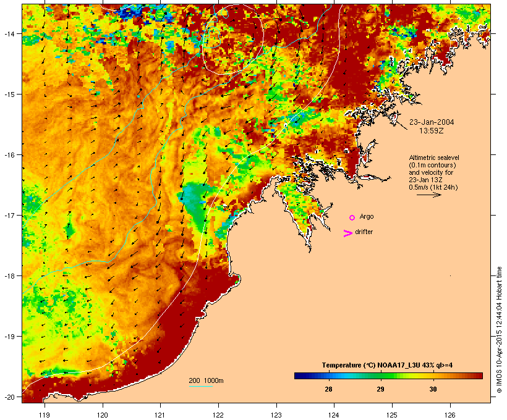The width and height of the screenshot is (507, 420).
Task: Click the longitude axis label 122
Action: tap(218, 415)
